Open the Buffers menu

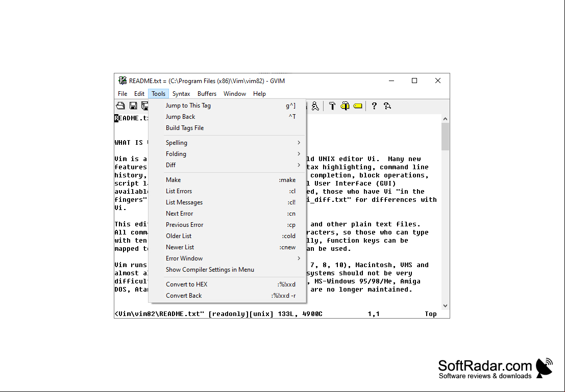point(207,94)
